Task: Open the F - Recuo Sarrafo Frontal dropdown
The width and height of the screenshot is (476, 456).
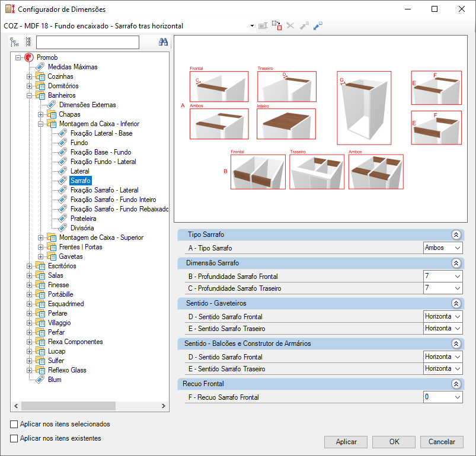Action: (x=443, y=397)
